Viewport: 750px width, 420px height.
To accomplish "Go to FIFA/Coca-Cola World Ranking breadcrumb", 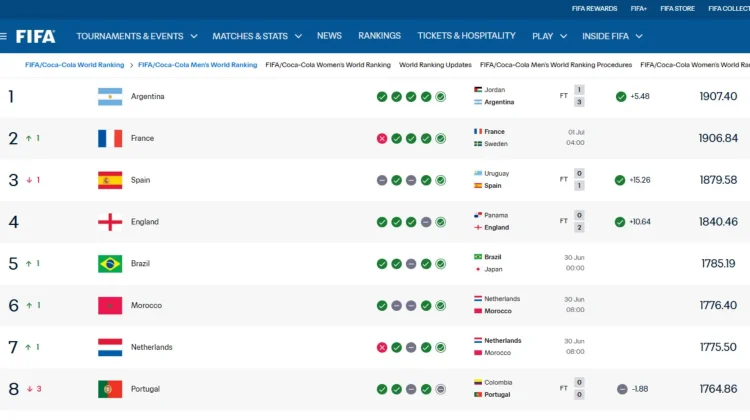I will [75, 65].
